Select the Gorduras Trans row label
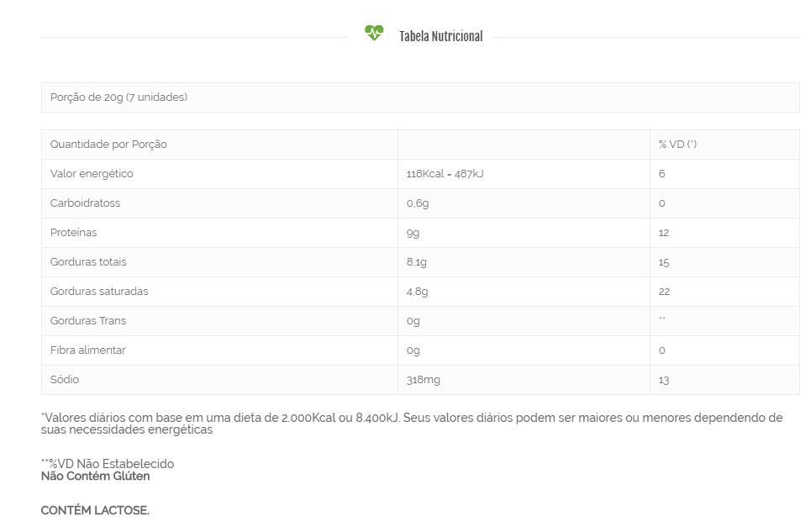811x532 pixels. click(x=88, y=321)
